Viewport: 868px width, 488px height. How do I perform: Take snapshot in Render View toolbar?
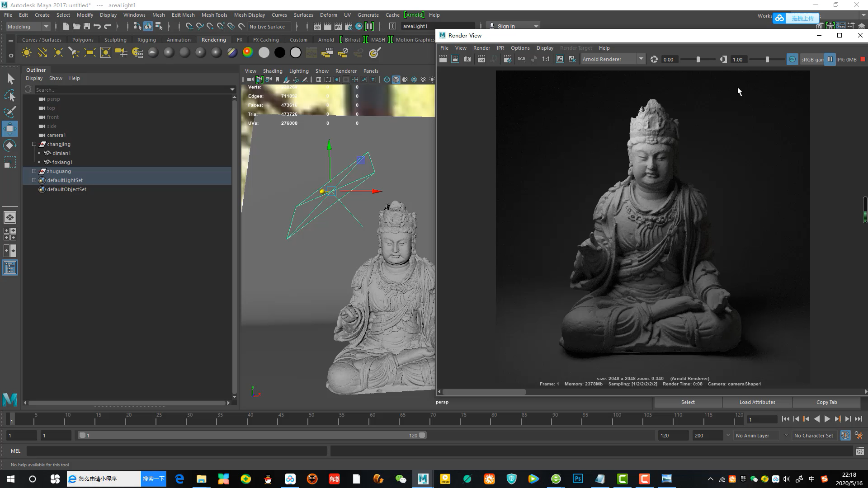pos(467,59)
